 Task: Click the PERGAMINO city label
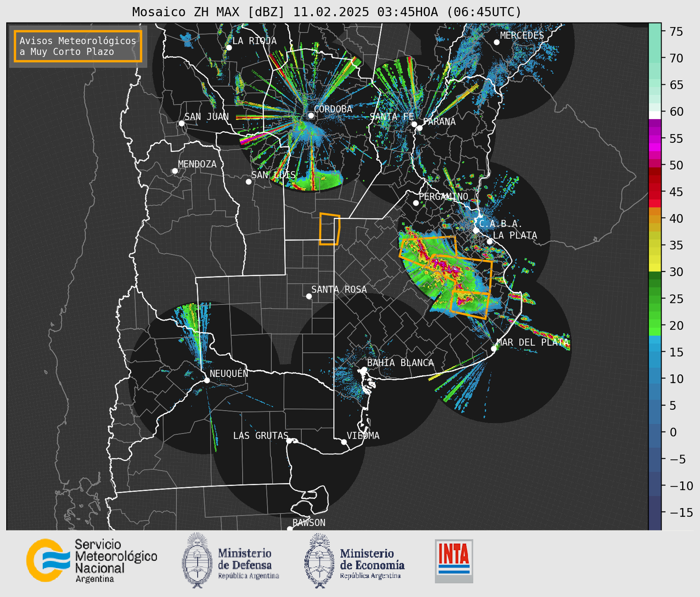443,196
